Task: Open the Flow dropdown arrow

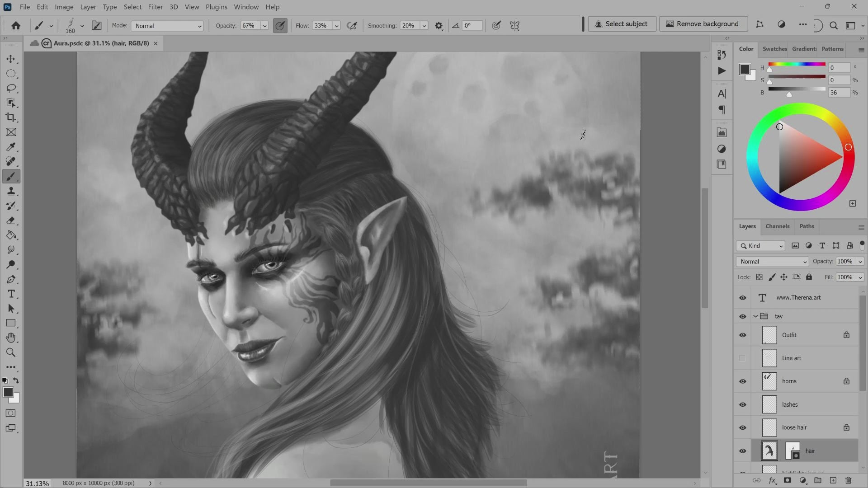Action: pyautogui.click(x=336, y=26)
